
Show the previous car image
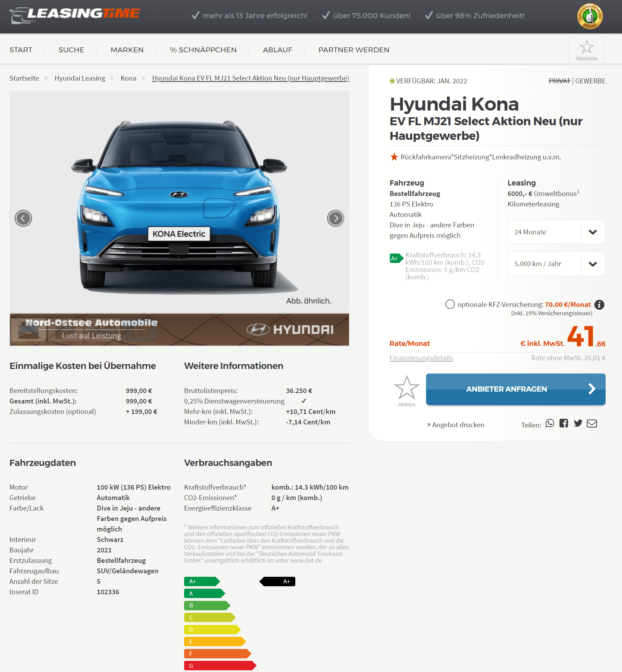point(23,218)
